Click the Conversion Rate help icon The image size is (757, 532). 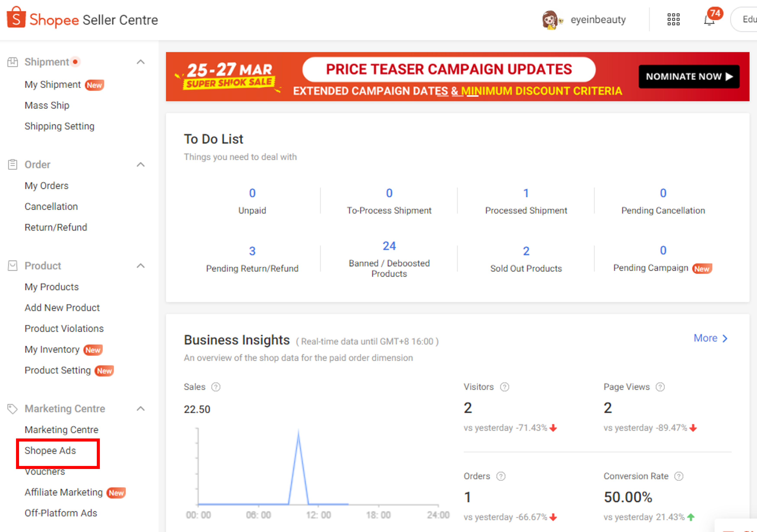tap(679, 476)
